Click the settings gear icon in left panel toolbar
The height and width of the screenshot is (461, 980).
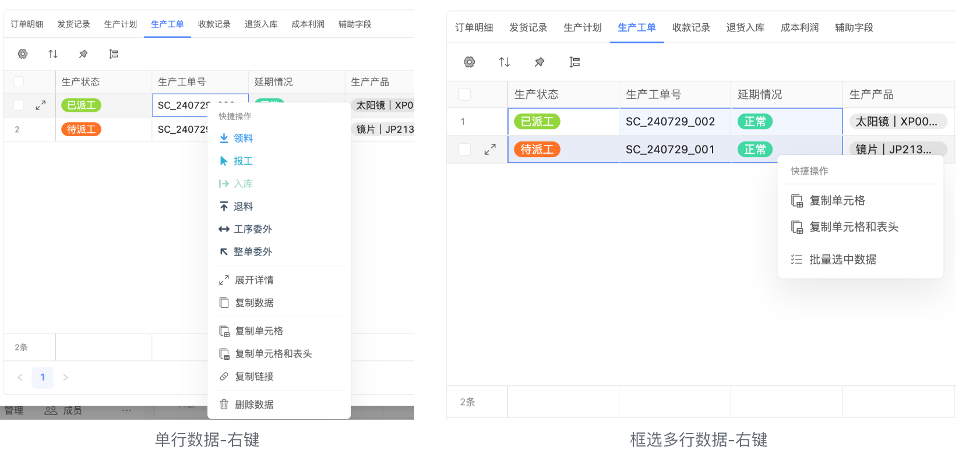(x=23, y=54)
